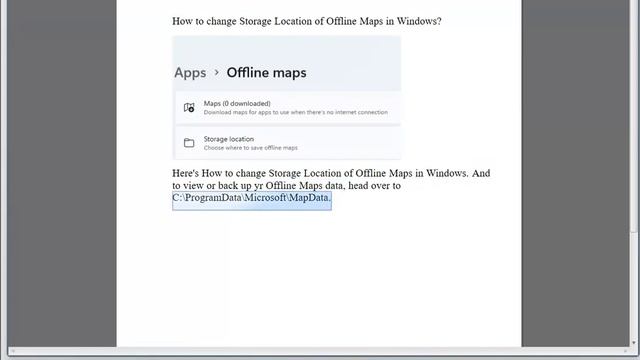Click 'Download maps for apps to use' description
This screenshot has width=640, height=360.
[296, 112]
